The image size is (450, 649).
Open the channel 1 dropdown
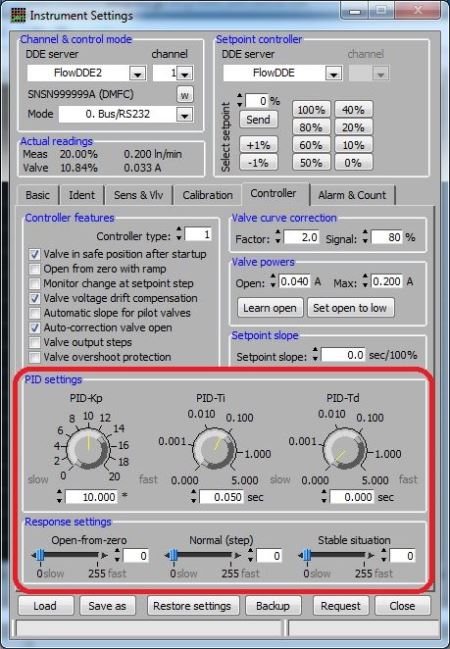click(185, 74)
